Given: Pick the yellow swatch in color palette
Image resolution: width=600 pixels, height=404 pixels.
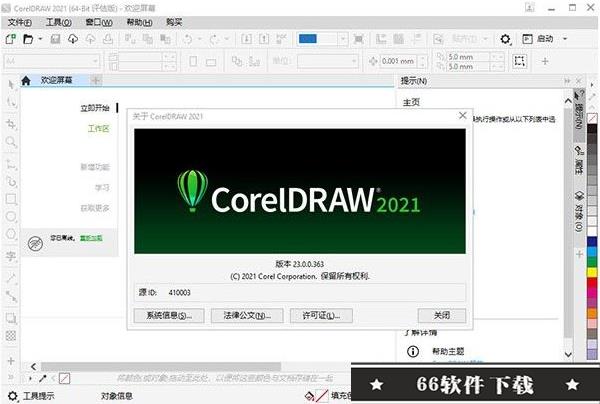Looking at the screenshot, I should tap(592, 272).
